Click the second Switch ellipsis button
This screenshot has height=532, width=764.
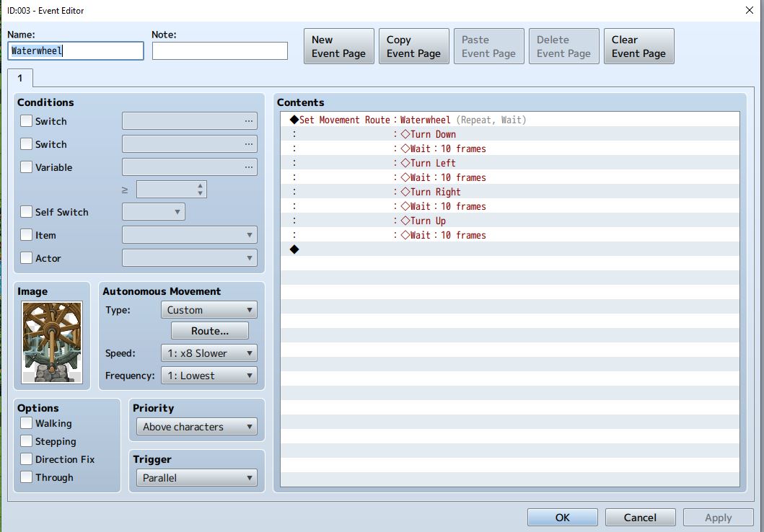(248, 144)
